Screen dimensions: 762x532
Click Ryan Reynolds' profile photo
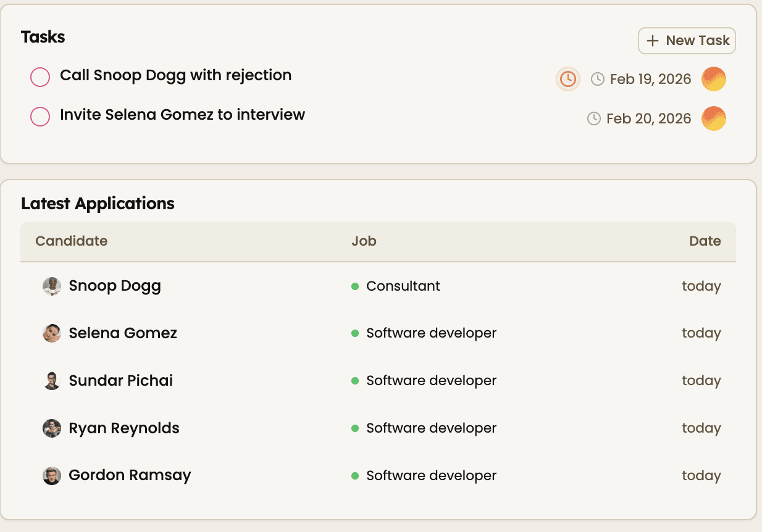tap(52, 428)
